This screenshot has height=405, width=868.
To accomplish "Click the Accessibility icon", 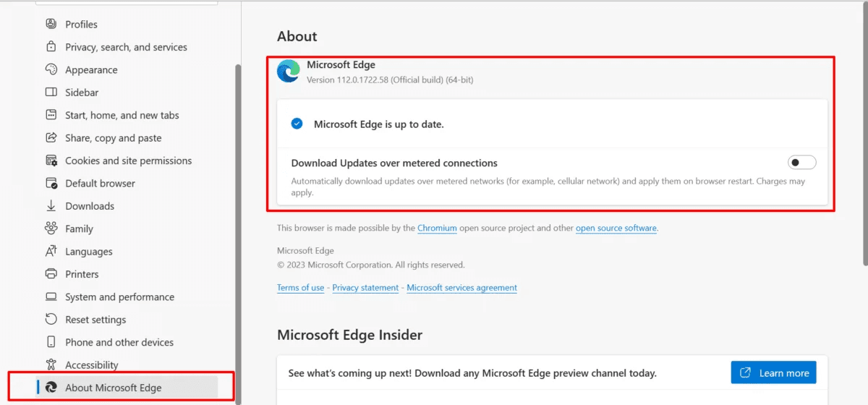I will pyautogui.click(x=51, y=364).
